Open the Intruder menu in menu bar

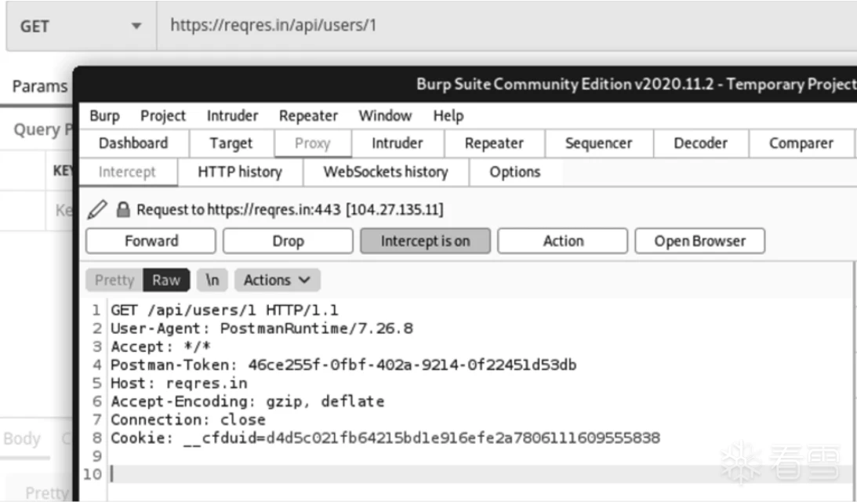[232, 116]
